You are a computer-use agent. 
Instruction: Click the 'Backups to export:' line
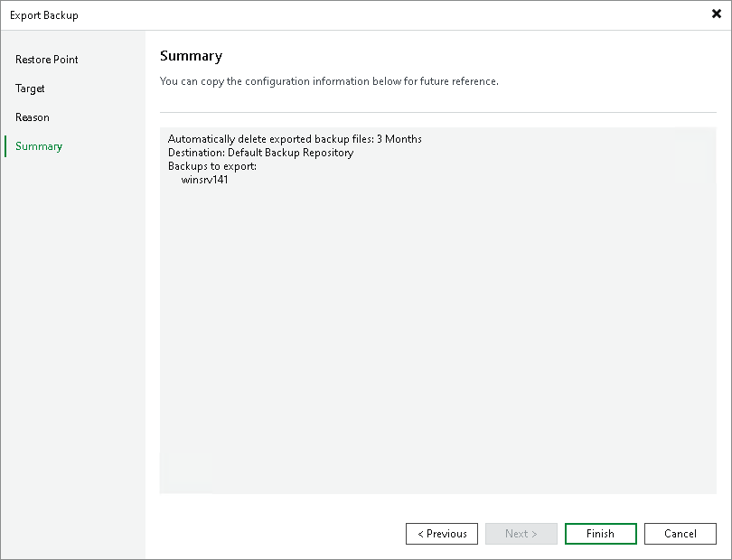click(x=212, y=166)
